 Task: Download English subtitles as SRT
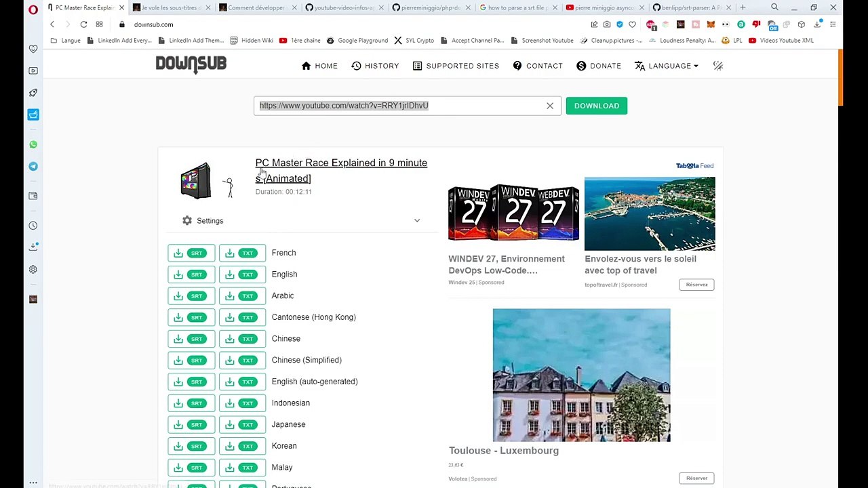pos(191,274)
